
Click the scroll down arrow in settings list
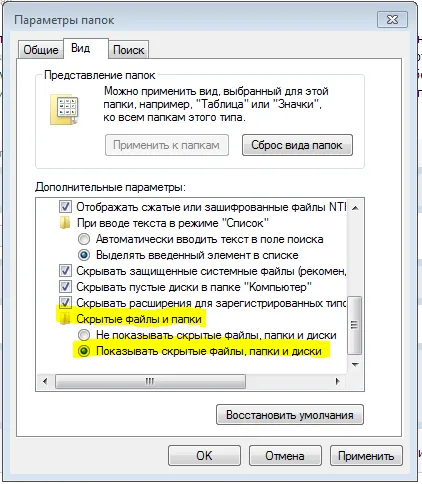point(355,364)
